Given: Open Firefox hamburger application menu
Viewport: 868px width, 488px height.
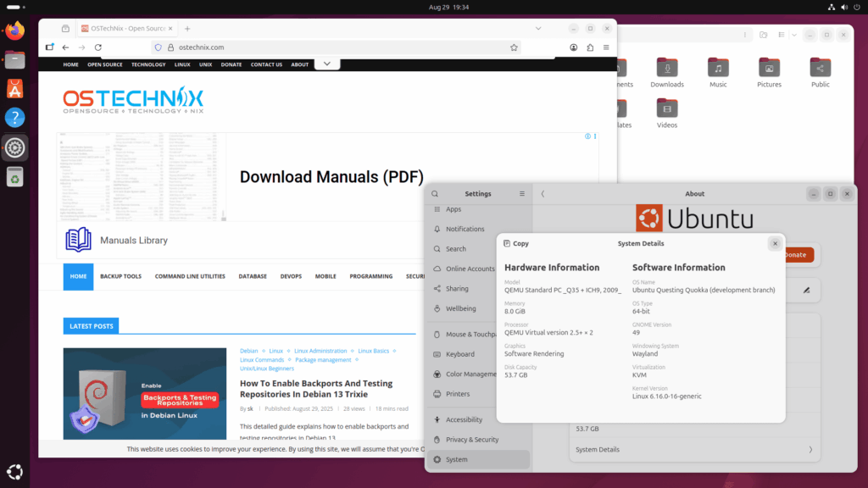Looking at the screenshot, I should (x=606, y=47).
